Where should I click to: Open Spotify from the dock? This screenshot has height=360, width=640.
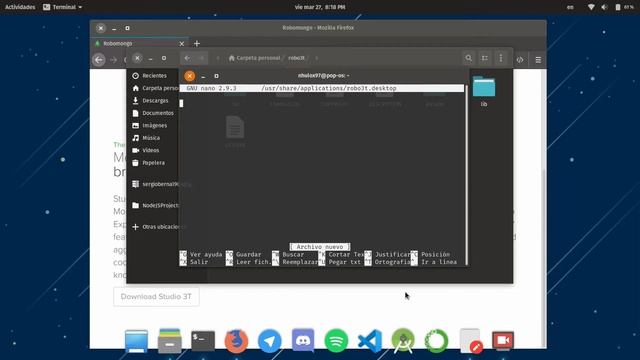tap(336, 341)
